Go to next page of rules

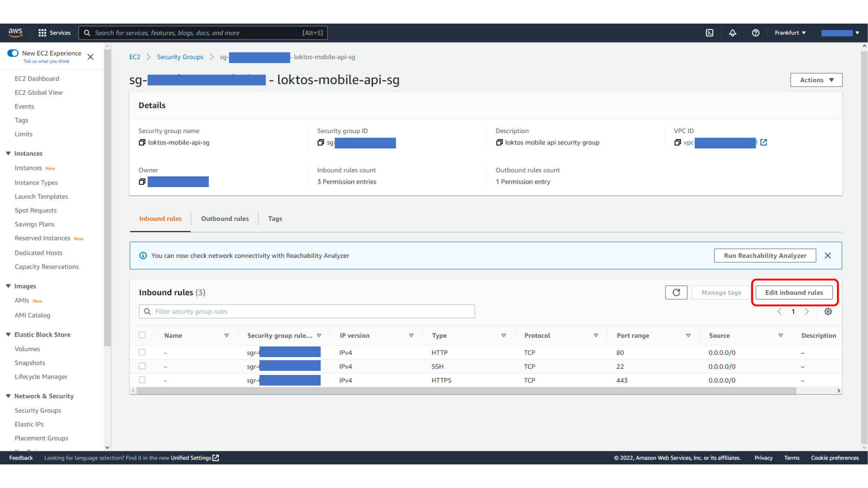[807, 312]
